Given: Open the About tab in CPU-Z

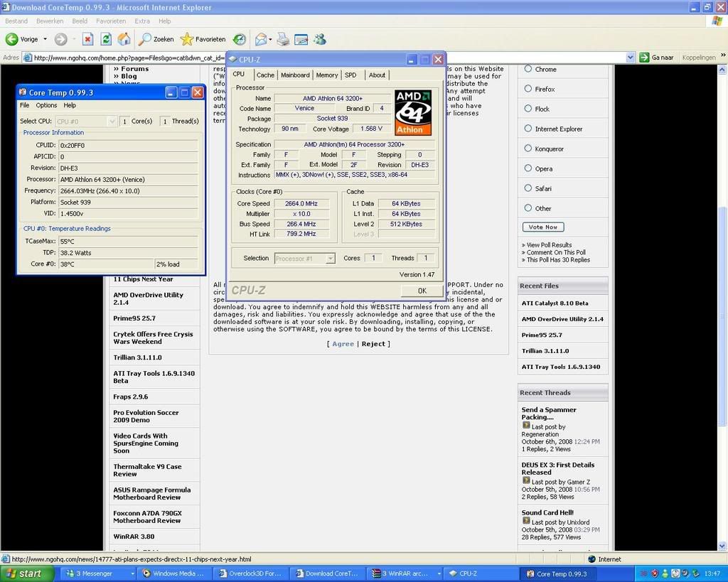Looking at the screenshot, I should click(377, 75).
